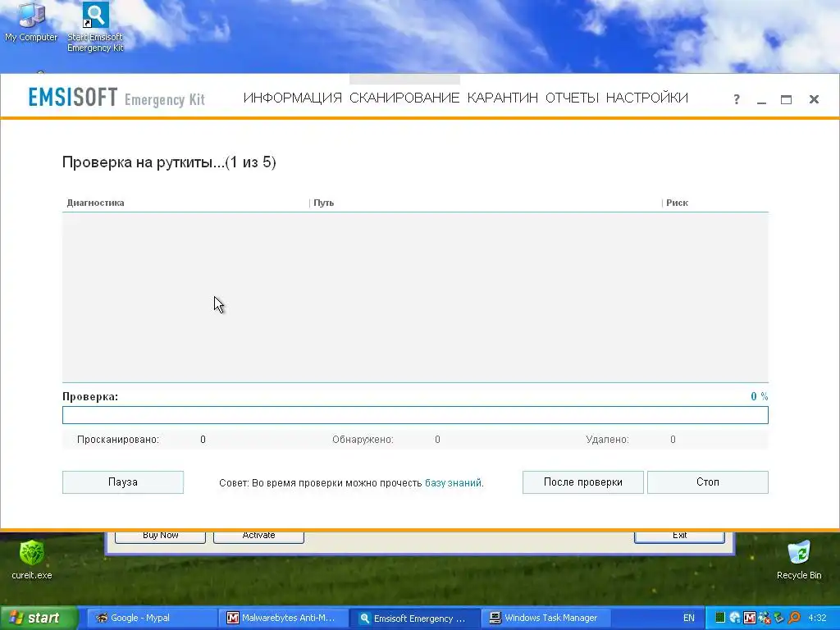Open the My Computer desktop icon

(x=31, y=21)
